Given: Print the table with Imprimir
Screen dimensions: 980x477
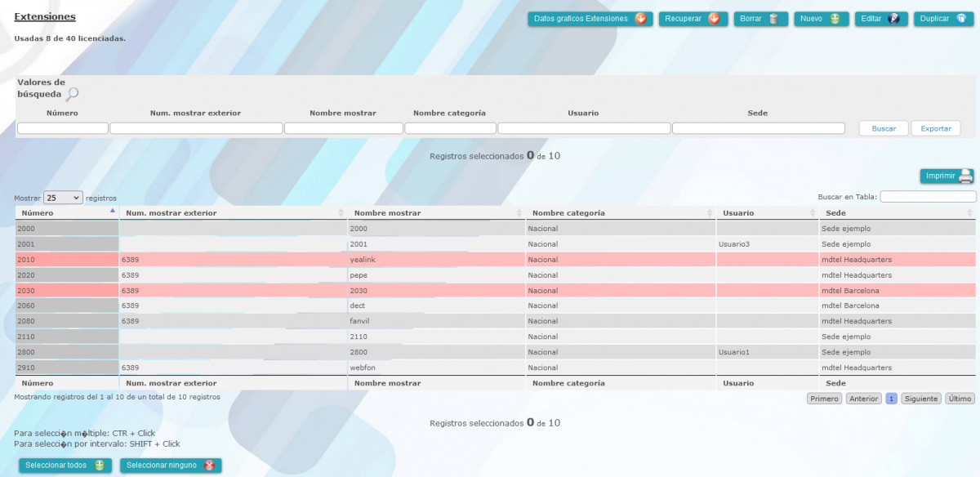Looking at the screenshot, I should pos(947,176).
